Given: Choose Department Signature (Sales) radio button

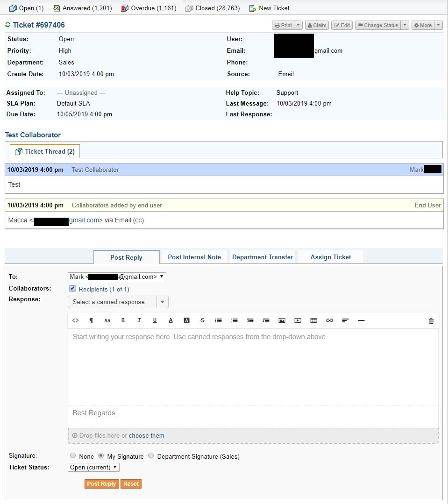Looking at the screenshot, I should [151, 456].
